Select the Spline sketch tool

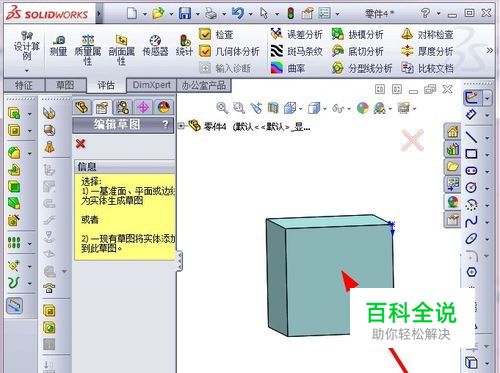471,221
